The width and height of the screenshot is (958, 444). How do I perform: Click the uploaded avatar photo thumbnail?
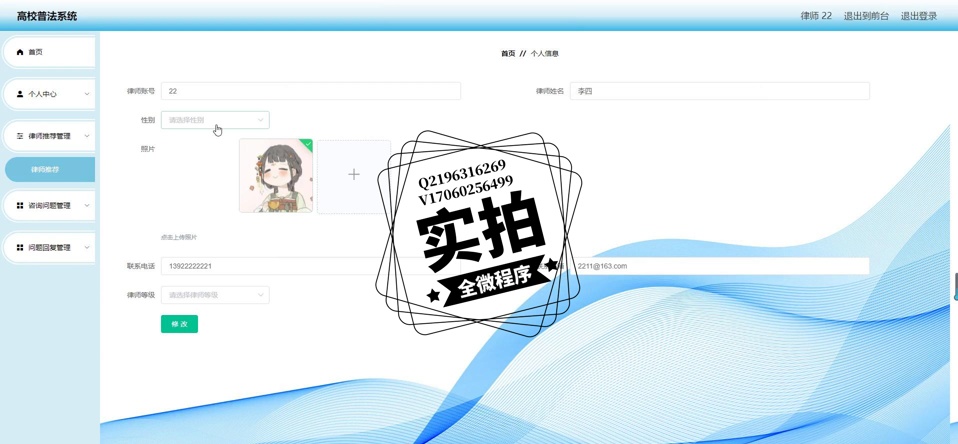click(275, 177)
